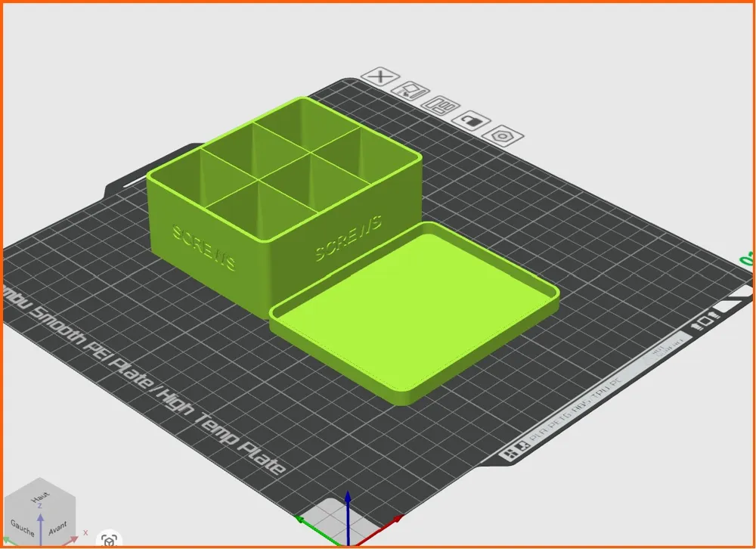Select the green SCREWS compartment box
The height and width of the screenshot is (549, 756).
284,207
